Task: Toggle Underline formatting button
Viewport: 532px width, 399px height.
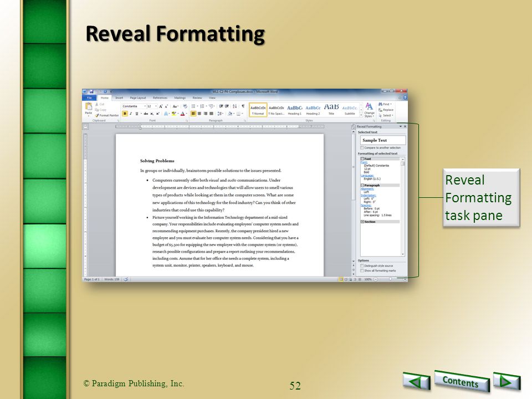Action: tap(137, 114)
